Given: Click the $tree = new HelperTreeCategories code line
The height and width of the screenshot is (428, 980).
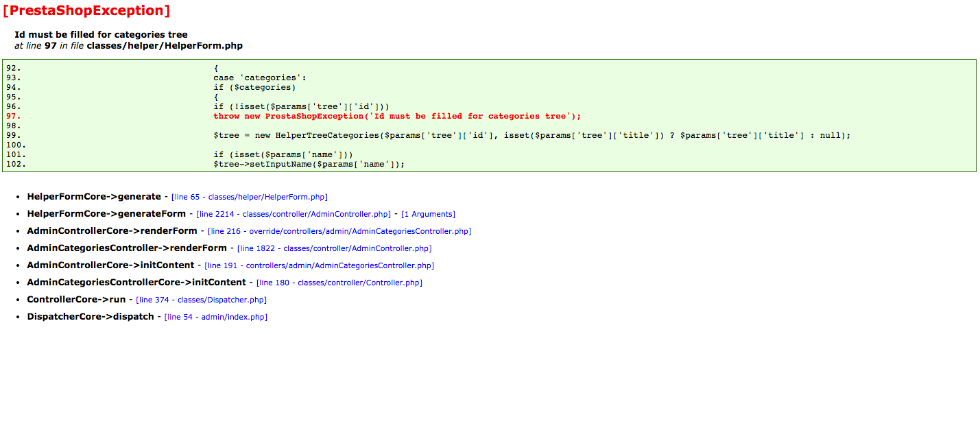Looking at the screenshot, I should pos(531,136).
